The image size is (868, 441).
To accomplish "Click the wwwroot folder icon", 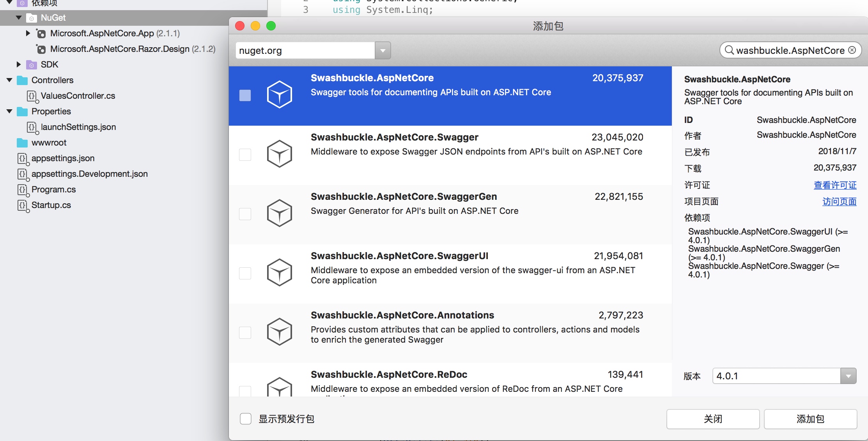I will point(22,143).
